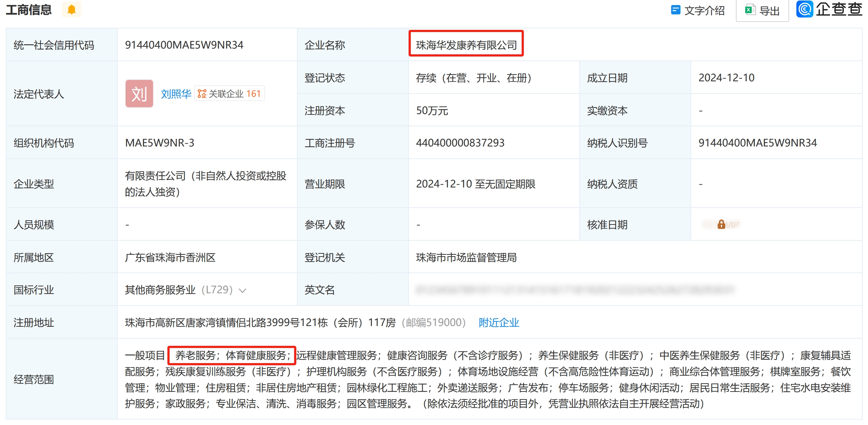The width and height of the screenshot is (868, 425).
Task: Click the blurred English name value
Action: click(x=575, y=289)
